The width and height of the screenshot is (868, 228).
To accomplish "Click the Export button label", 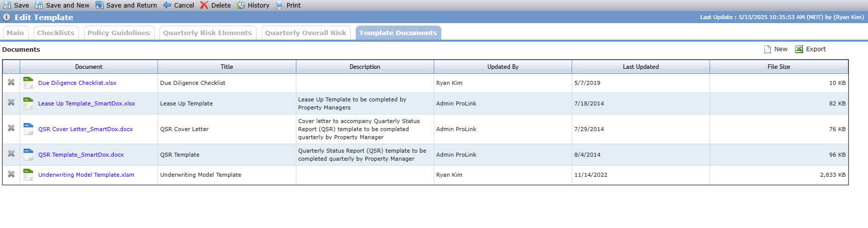I will click(x=816, y=49).
